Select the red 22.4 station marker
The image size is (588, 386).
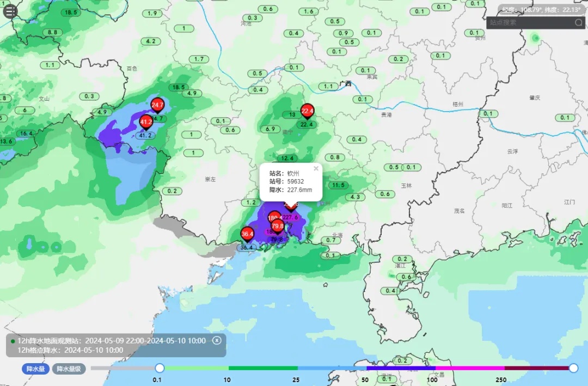308,112
